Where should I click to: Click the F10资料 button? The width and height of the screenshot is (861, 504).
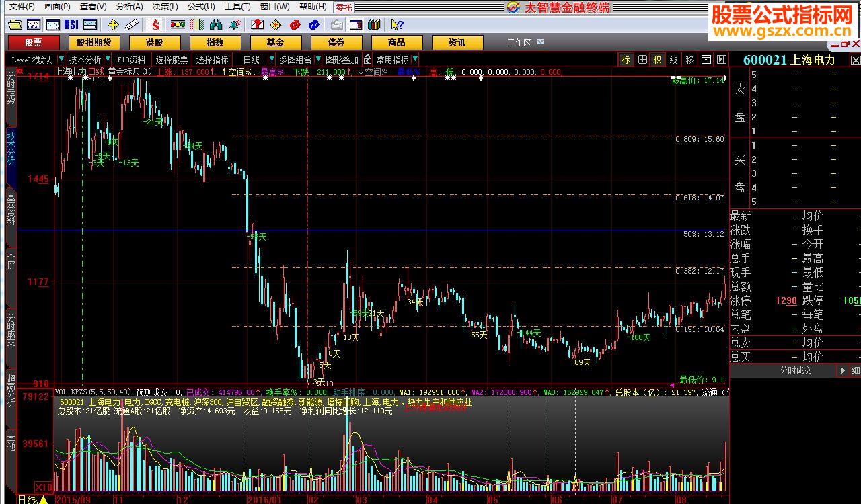tap(131, 60)
